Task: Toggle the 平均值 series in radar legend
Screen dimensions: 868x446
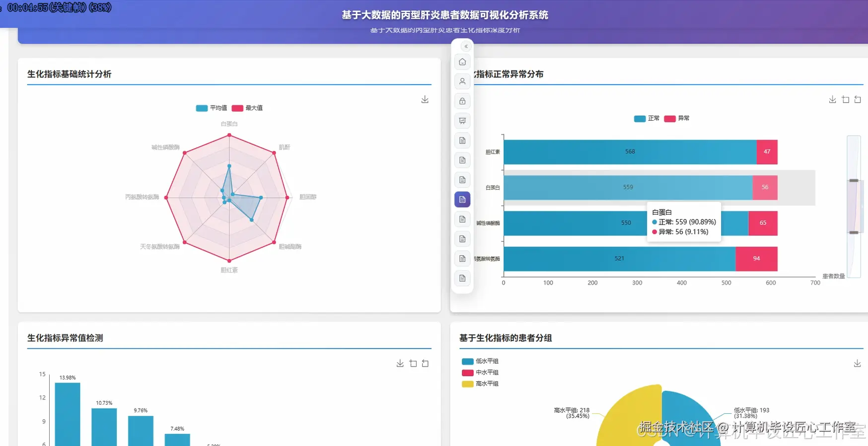Action: point(212,108)
